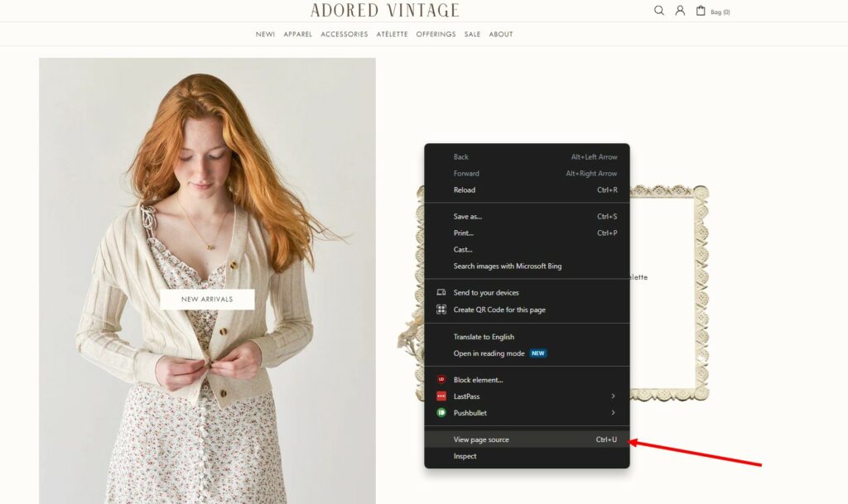Click the LastPass extension icon
Viewport: 848px width, 504px height.
coord(441,396)
